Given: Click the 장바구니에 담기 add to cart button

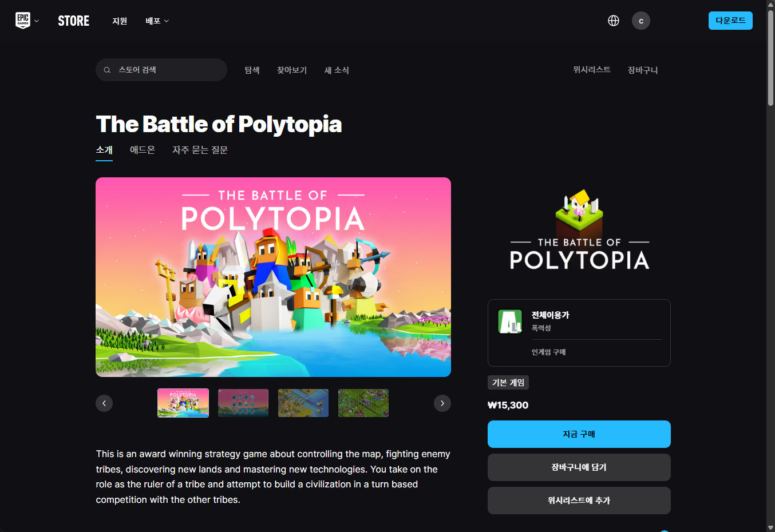Looking at the screenshot, I should coord(579,467).
